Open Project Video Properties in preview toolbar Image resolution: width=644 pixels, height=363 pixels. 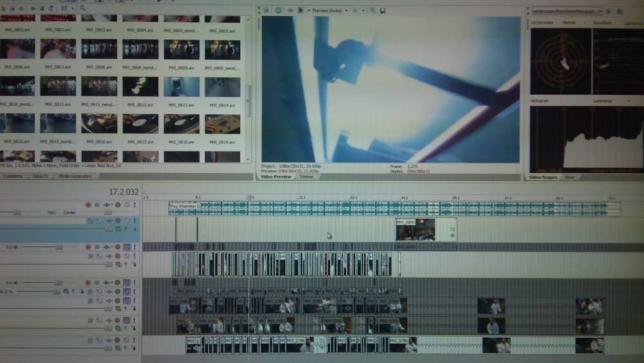(x=266, y=10)
